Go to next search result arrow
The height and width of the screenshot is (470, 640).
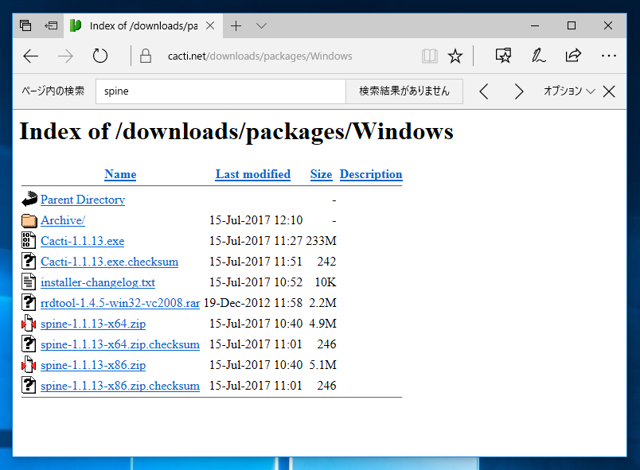[518, 91]
